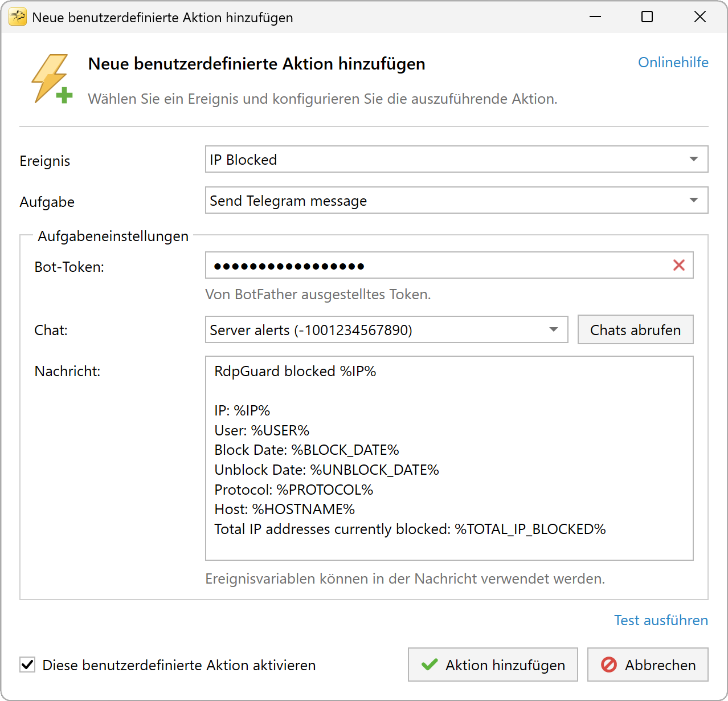Click the lightning bolt action icon
Viewport: 728px width, 701px height.
click(x=52, y=79)
